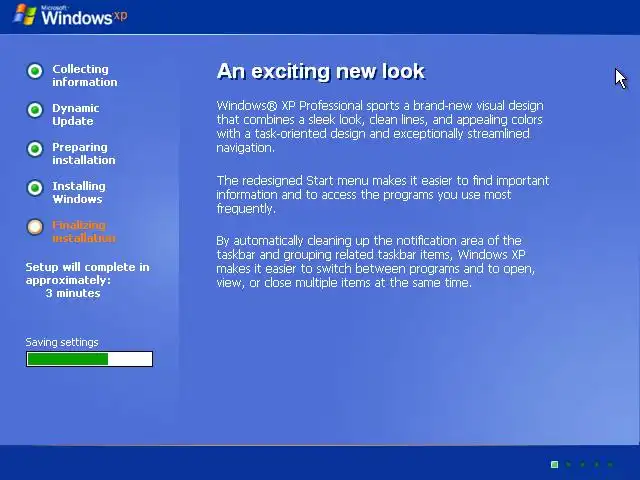Click the redesigned Start menu paragraph
The width and height of the screenshot is (640, 480).
383,195
